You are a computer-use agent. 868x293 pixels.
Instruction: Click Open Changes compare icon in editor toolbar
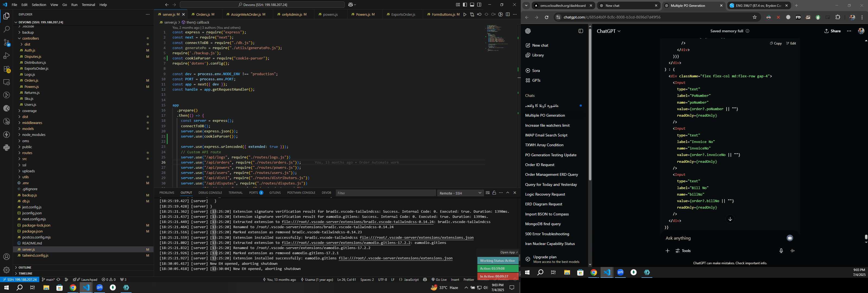click(x=472, y=14)
